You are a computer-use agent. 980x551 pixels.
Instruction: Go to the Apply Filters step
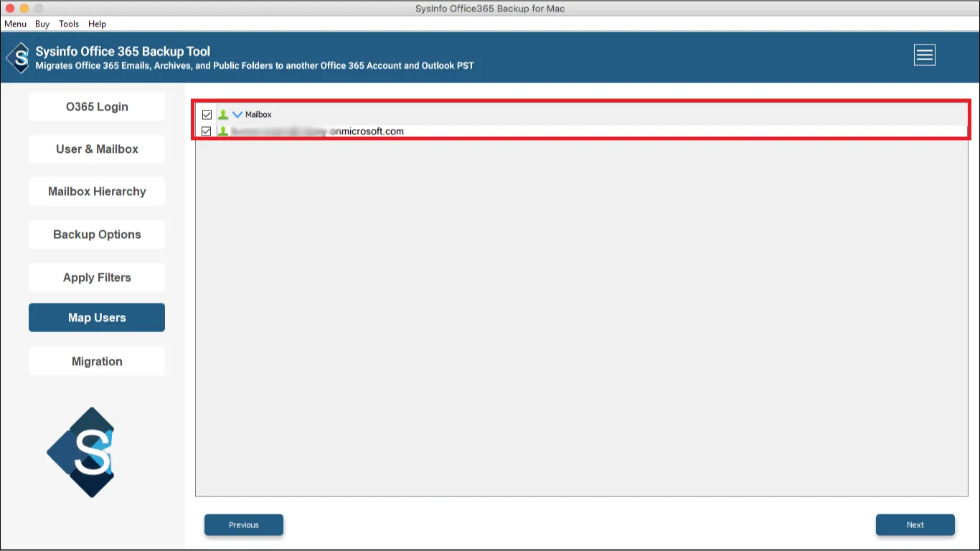(x=97, y=278)
